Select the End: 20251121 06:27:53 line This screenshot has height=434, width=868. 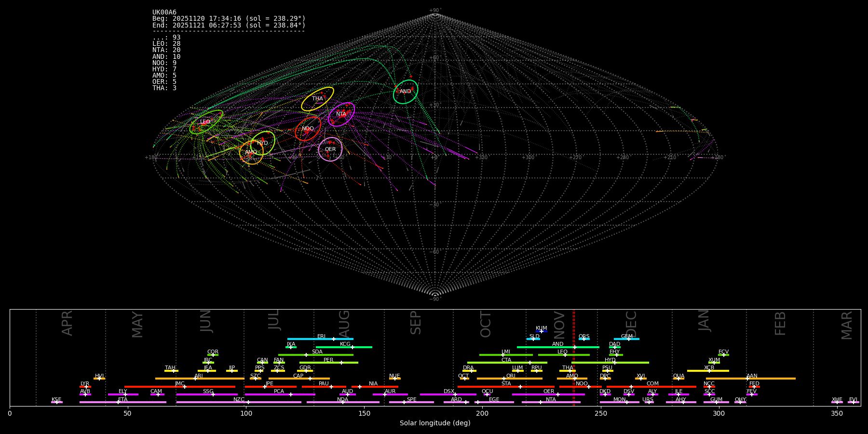(229, 25)
